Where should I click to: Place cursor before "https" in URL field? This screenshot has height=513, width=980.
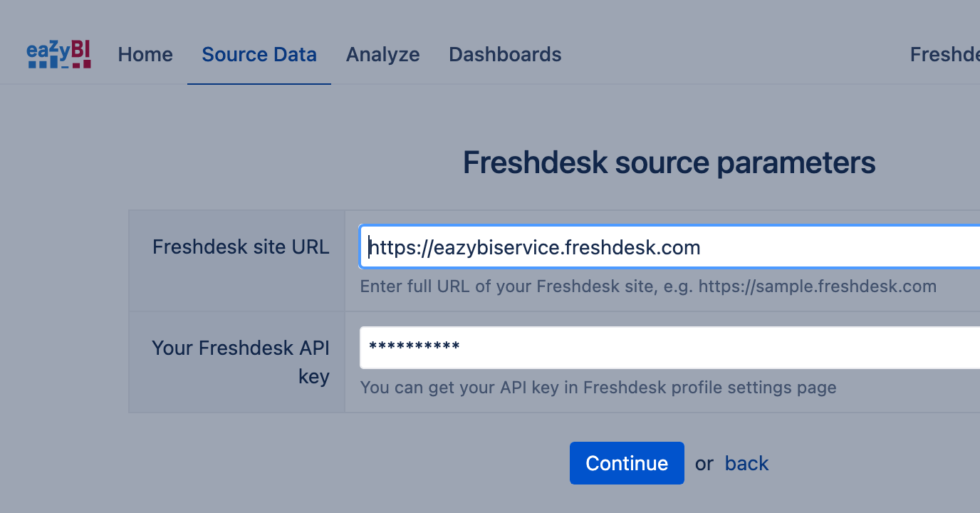369,247
